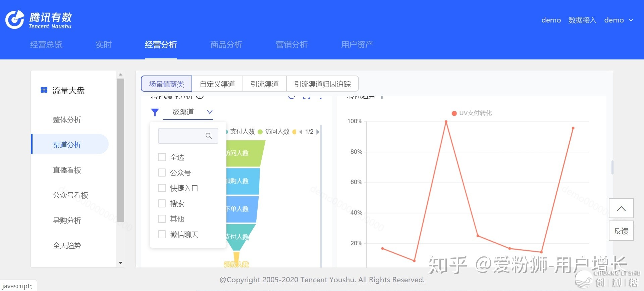Check the 全选 checkbox
Viewport: 644px width, 291px height.
[x=162, y=157]
